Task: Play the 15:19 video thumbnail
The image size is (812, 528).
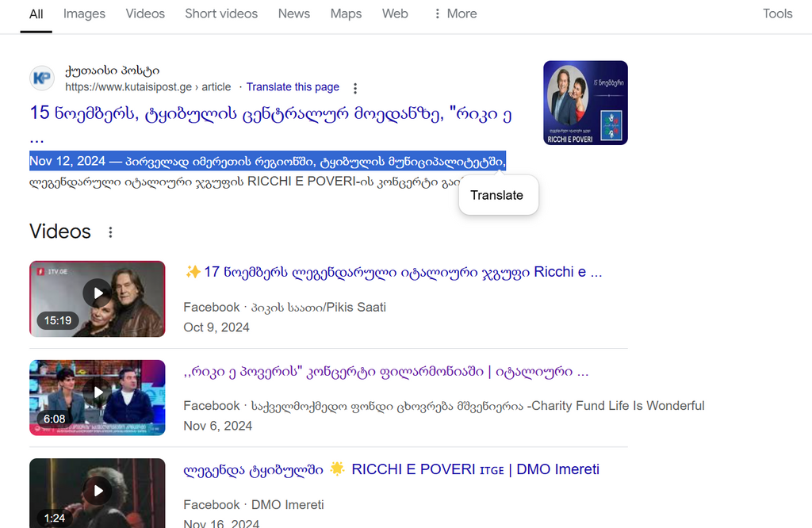Action: 98,299
